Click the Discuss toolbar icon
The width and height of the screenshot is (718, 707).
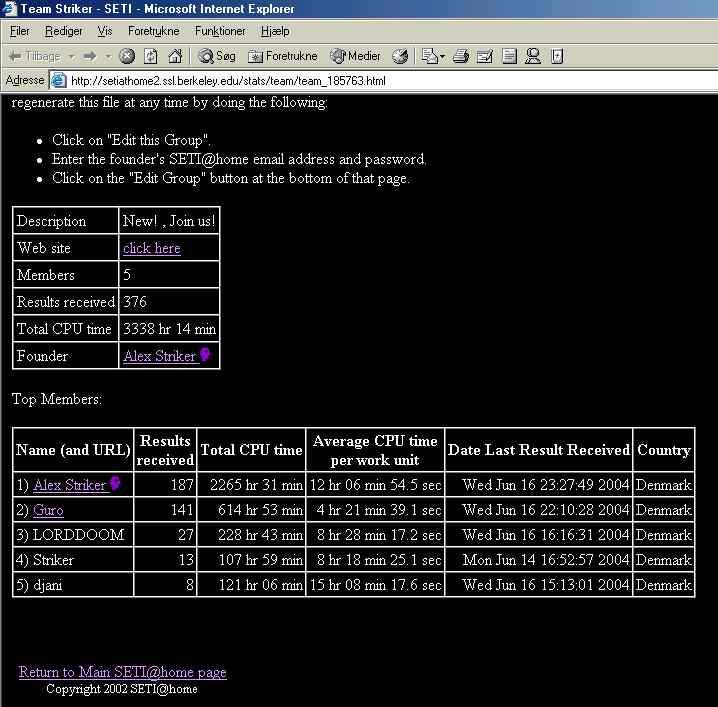(509, 56)
